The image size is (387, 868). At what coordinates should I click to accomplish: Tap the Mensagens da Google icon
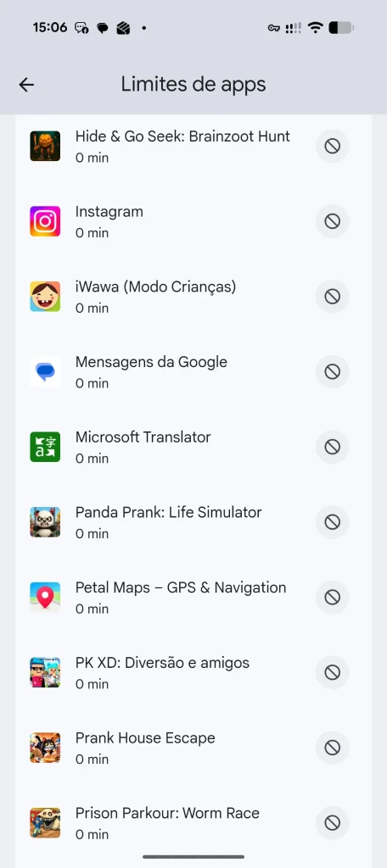click(45, 372)
